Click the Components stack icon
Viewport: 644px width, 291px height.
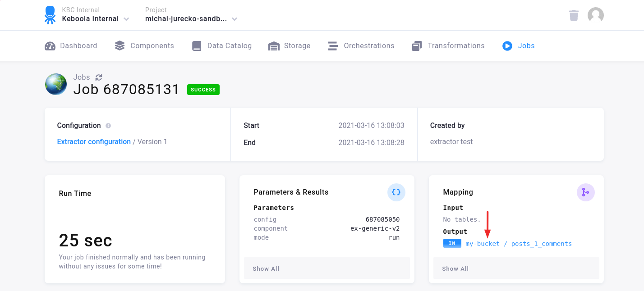120,46
